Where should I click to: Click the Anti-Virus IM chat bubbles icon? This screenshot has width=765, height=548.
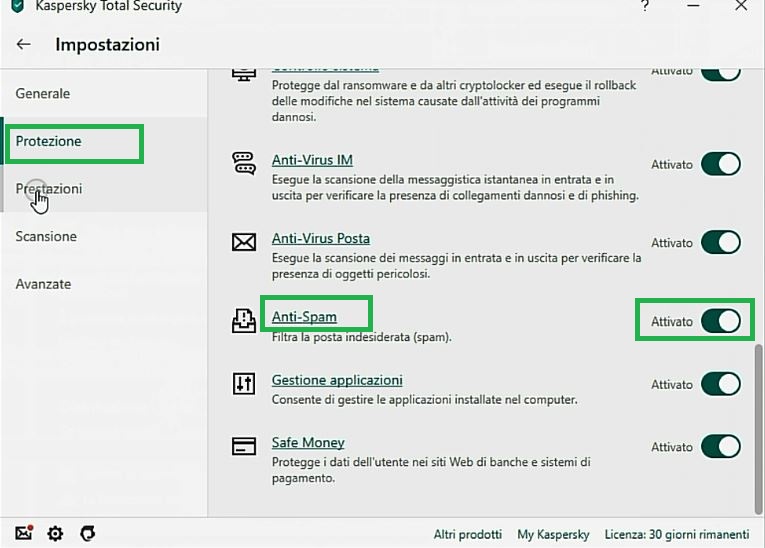tap(243, 163)
